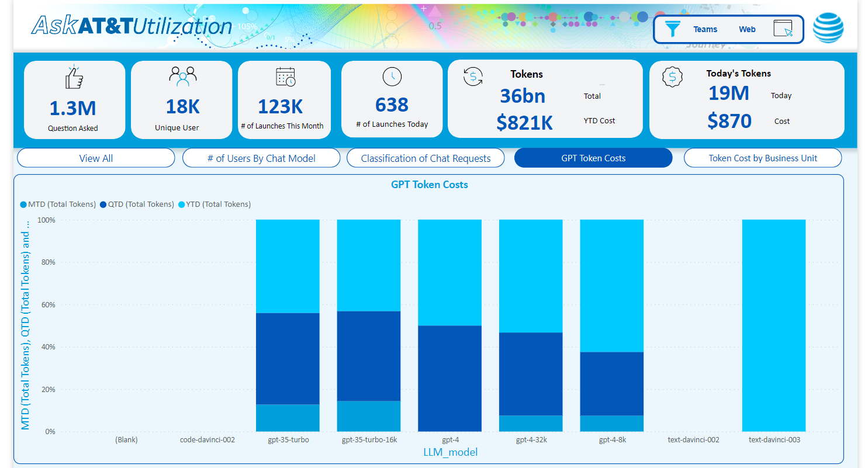Select the text-davinci-003 bar in chart

coord(773,325)
